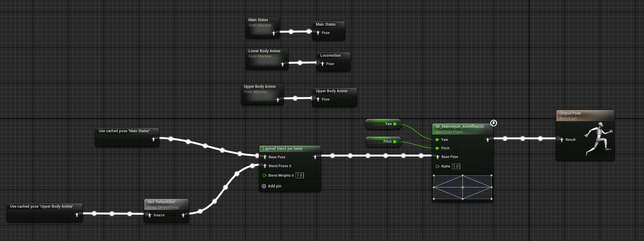This screenshot has height=241, width=644.
Task: Select the Yaw variable node
Action: pyautogui.click(x=383, y=124)
